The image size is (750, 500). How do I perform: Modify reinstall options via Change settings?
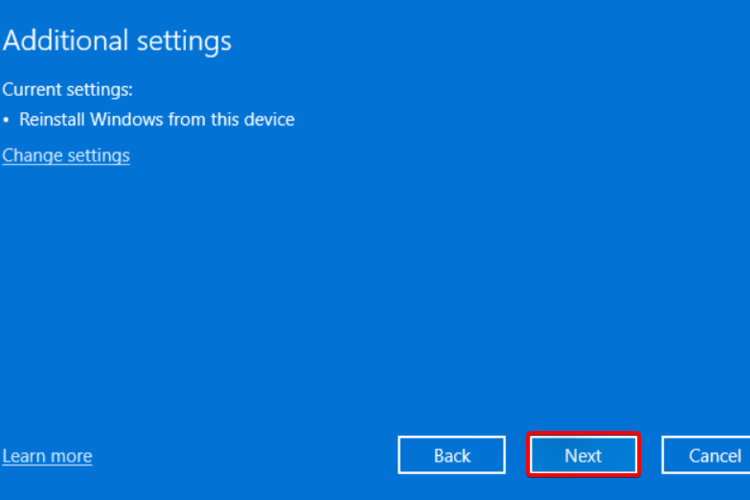pos(66,155)
